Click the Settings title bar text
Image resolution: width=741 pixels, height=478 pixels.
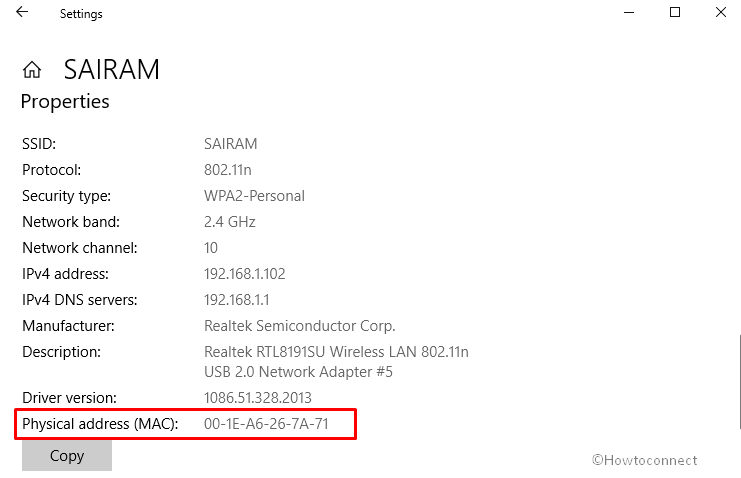[81, 14]
